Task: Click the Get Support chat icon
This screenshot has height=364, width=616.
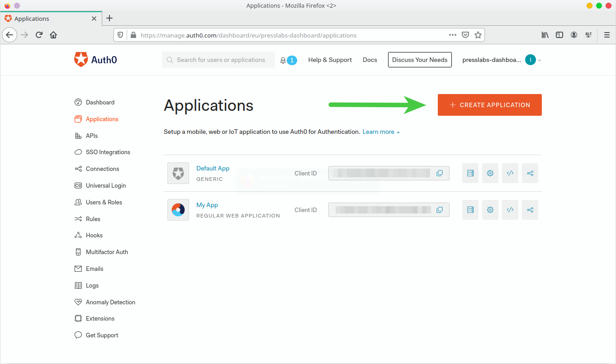Action: point(78,335)
